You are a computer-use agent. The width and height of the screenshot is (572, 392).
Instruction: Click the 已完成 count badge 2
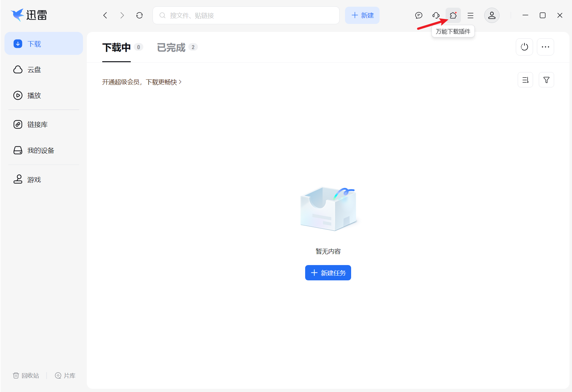coord(193,47)
